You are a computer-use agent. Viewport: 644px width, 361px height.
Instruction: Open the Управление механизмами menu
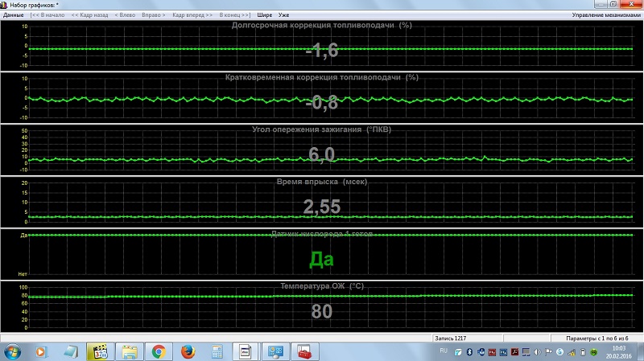click(606, 15)
